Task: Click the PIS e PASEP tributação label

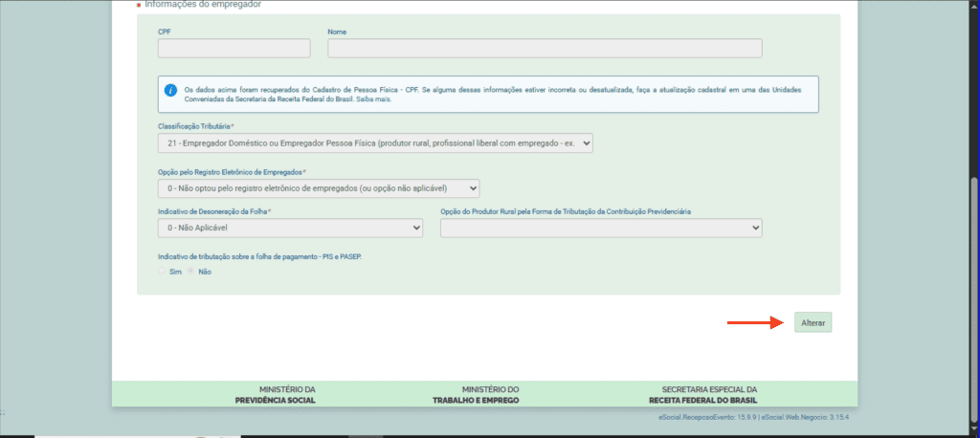Action: (x=259, y=256)
